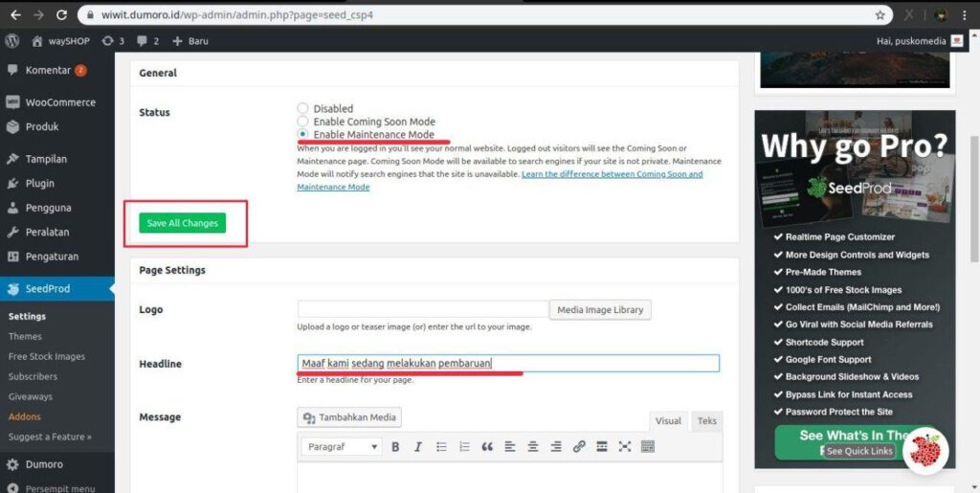This screenshot has width=980, height=493.
Task: Click the Why go Pro banner image
Action: coord(855,289)
